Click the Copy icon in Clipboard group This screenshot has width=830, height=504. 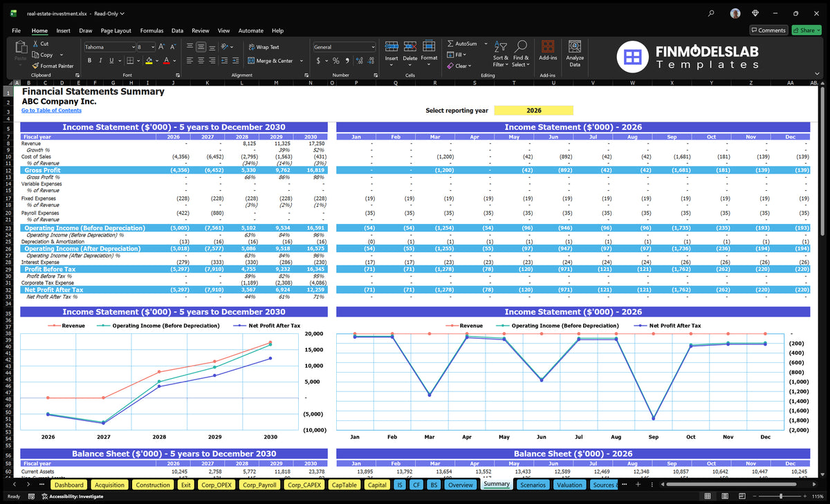(x=35, y=55)
